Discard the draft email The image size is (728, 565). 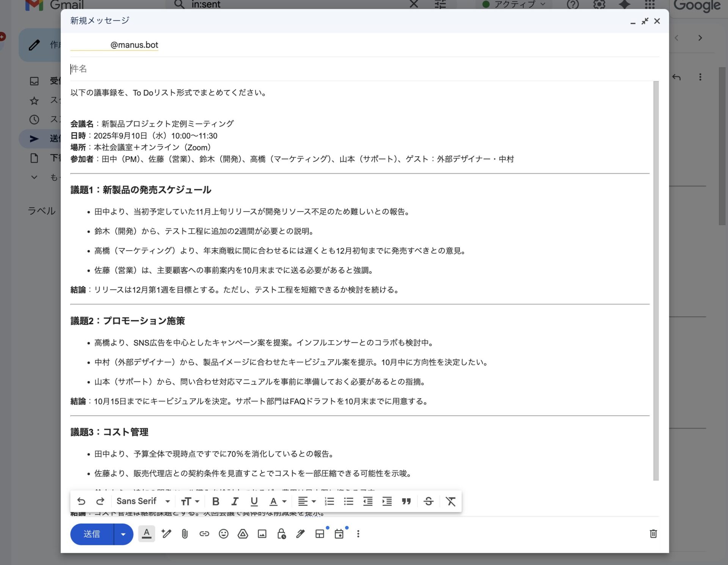pos(653,534)
